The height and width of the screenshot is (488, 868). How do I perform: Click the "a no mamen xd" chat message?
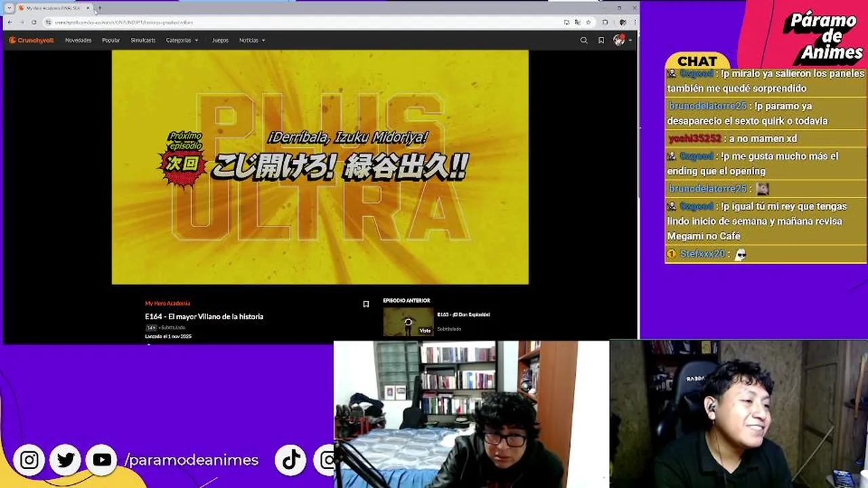pyautogui.click(x=764, y=138)
